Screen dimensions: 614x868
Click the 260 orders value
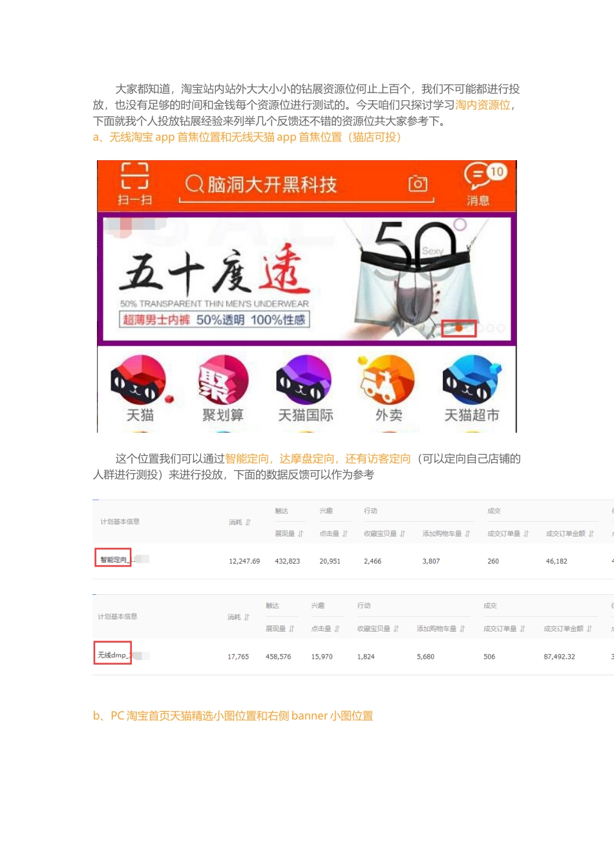click(x=493, y=561)
